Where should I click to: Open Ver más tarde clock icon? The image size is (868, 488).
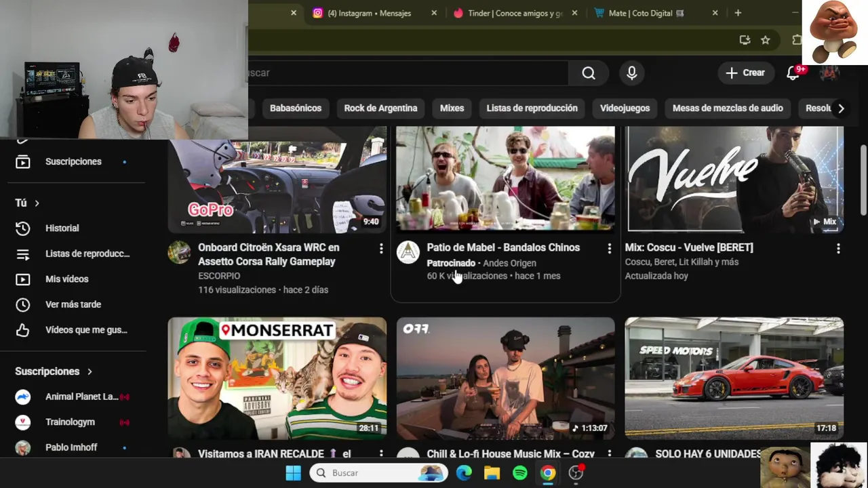(23, 305)
